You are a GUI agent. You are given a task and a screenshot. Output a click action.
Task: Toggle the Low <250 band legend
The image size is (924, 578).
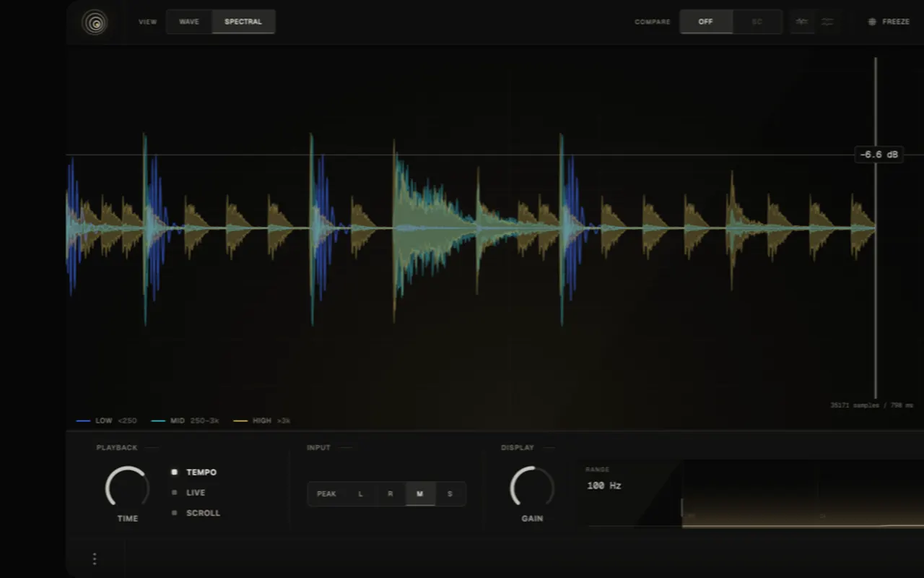pos(106,420)
